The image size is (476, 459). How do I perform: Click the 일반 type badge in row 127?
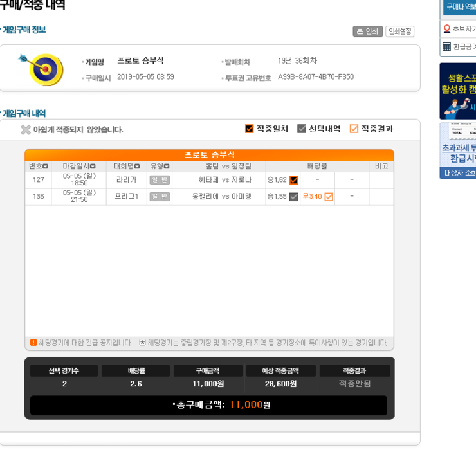coord(160,180)
